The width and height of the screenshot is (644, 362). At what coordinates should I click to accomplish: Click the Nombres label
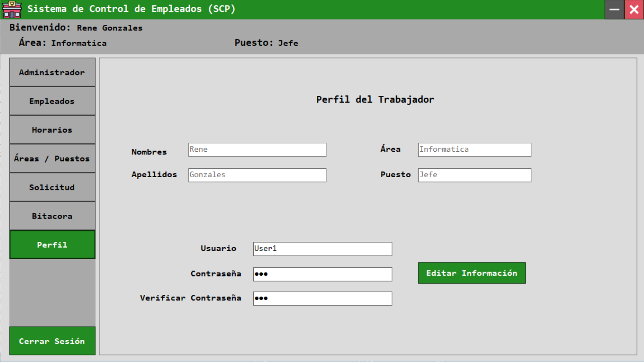(149, 152)
